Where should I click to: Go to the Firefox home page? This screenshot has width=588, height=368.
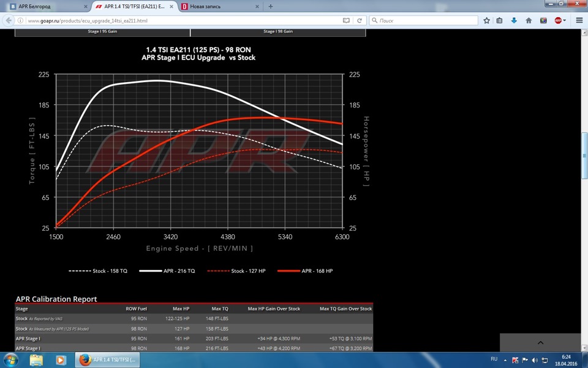[529, 21]
